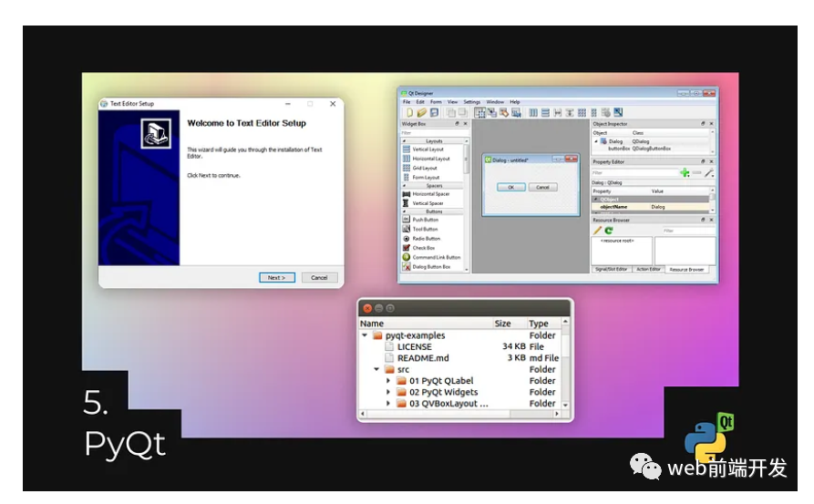Viewport: 814px width, 504px height.
Task: Select the LICENSE file row
Action: point(460,346)
